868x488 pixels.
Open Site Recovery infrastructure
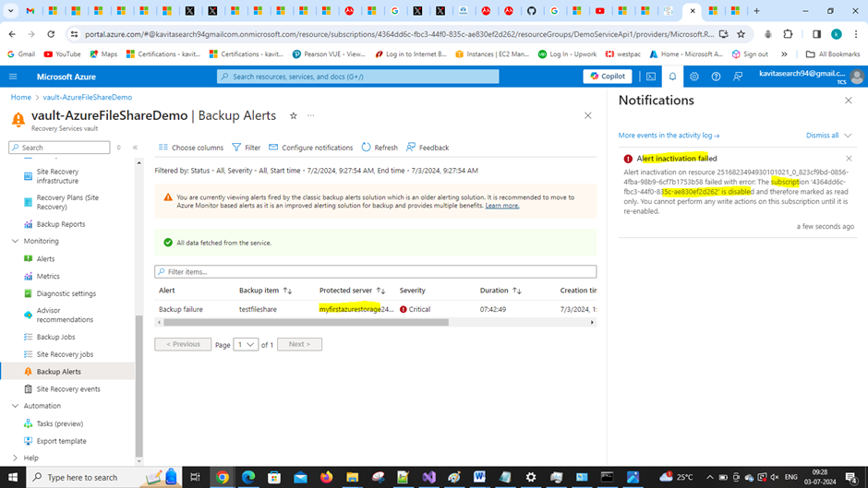coord(57,176)
